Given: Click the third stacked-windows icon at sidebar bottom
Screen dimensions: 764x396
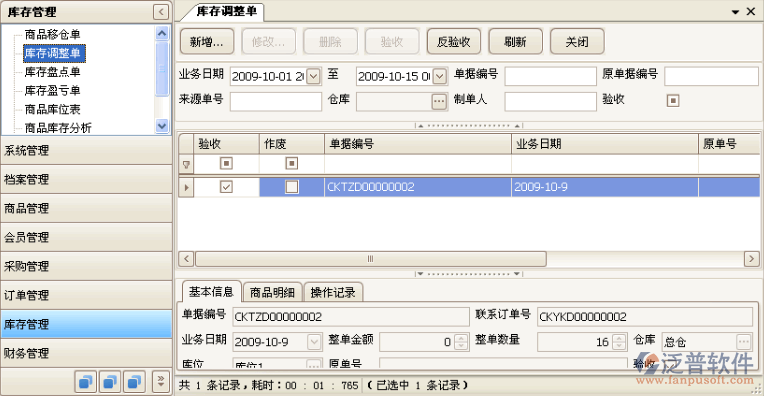Looking at the screenshot, I should (x=134, y=382).
